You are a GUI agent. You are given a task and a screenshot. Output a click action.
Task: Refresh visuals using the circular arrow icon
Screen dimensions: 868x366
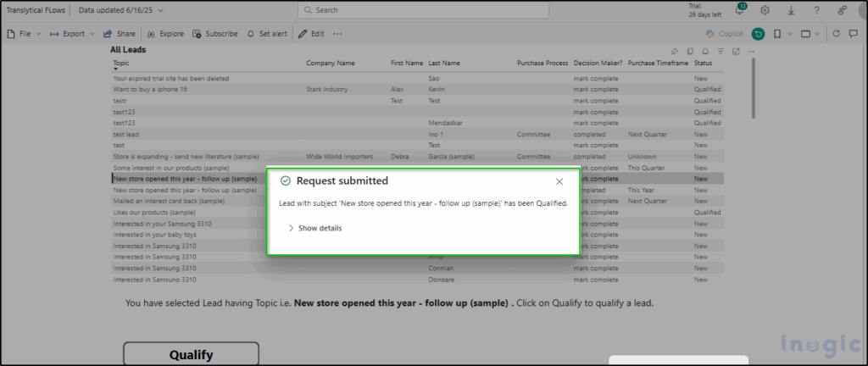click(836, 34)
